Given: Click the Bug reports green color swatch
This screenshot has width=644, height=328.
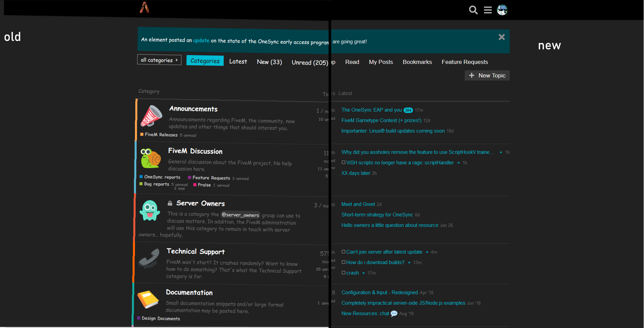Looking at the screenshot, I should 141,184.
